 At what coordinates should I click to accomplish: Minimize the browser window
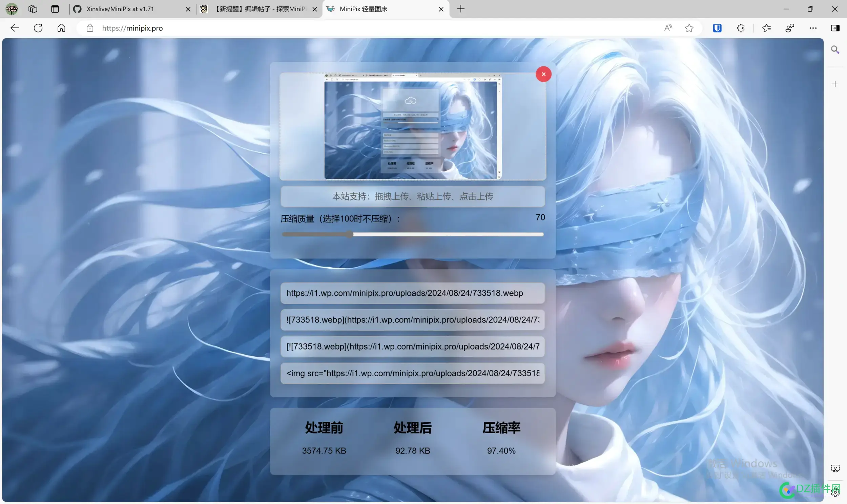pos(786,9)
